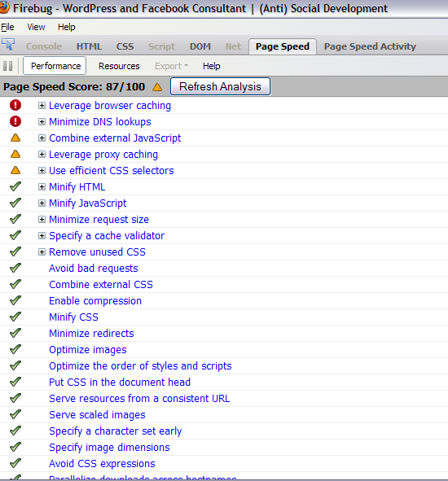Viewport: 448px width, 481px height.
Task: Click green checkmark for Serve scaled images
Action: point(15,414)
